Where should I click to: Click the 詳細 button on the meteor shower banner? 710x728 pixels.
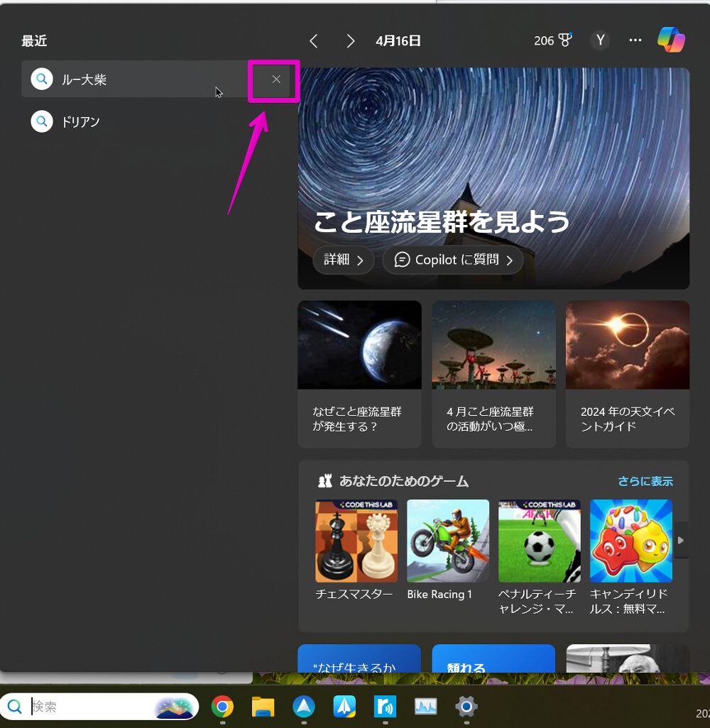point(344,260)
